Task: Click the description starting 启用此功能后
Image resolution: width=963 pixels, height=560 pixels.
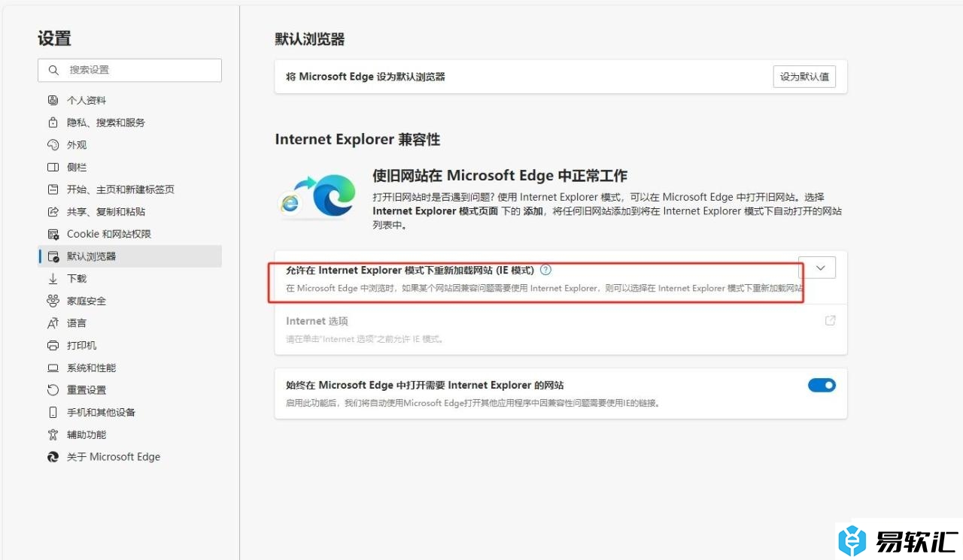Action: (473, 403)
